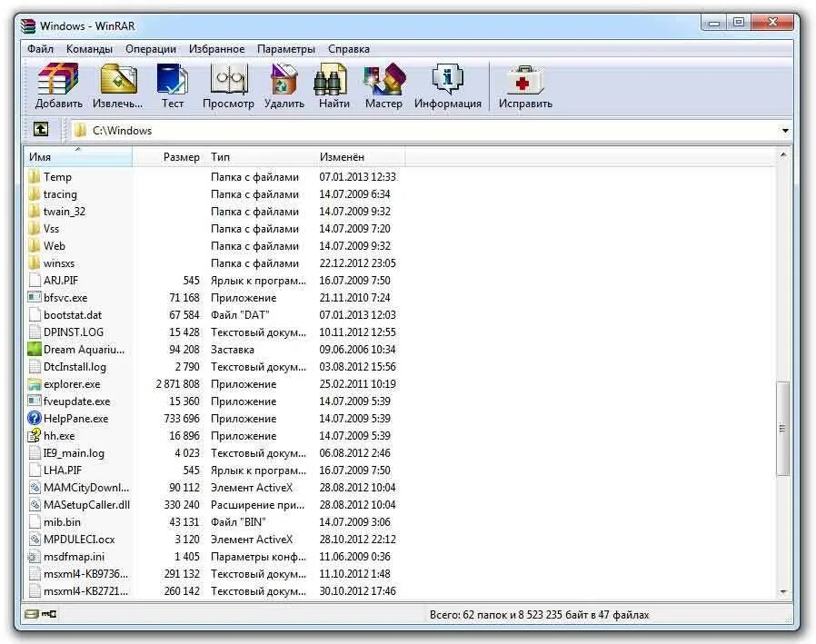Image resolution: width=816 pixels, height=644 pixels.
Task: Click the scrollbar up arrow
Action: click(x=783, y=155)
